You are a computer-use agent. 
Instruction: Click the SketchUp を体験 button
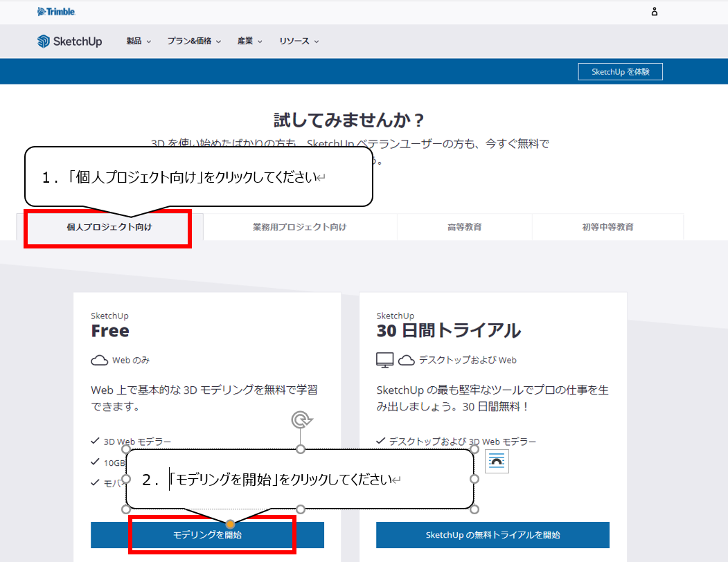pos(620,72)
